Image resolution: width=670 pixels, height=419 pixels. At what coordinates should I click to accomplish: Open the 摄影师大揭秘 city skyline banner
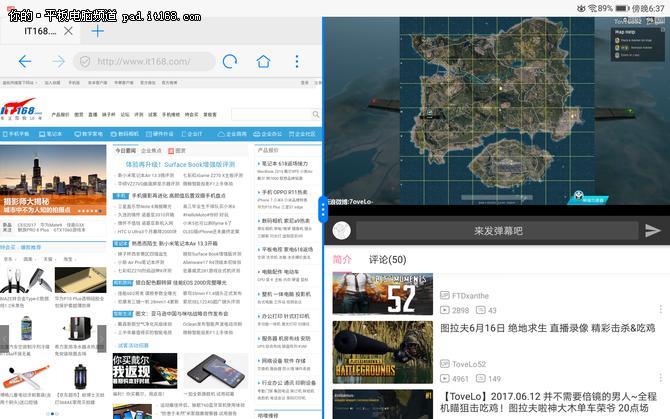coord(53,180)
